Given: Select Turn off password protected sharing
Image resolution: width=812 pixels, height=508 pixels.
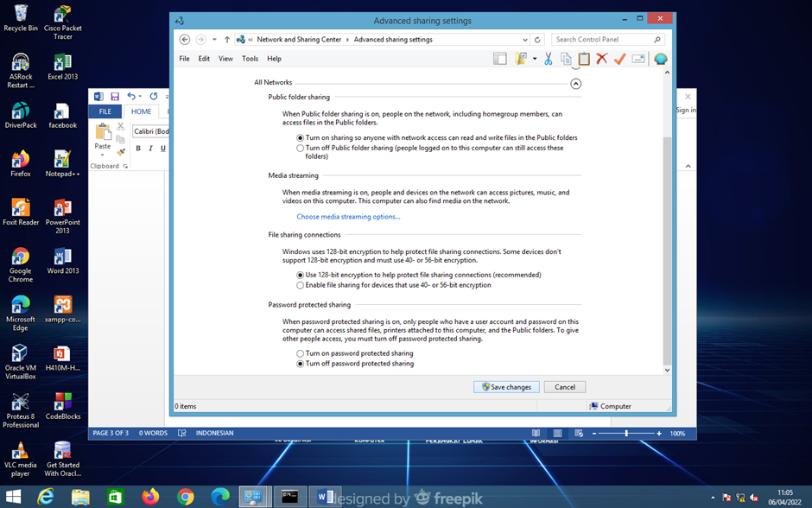Looking at the screenshot, I should click(300, 364).
